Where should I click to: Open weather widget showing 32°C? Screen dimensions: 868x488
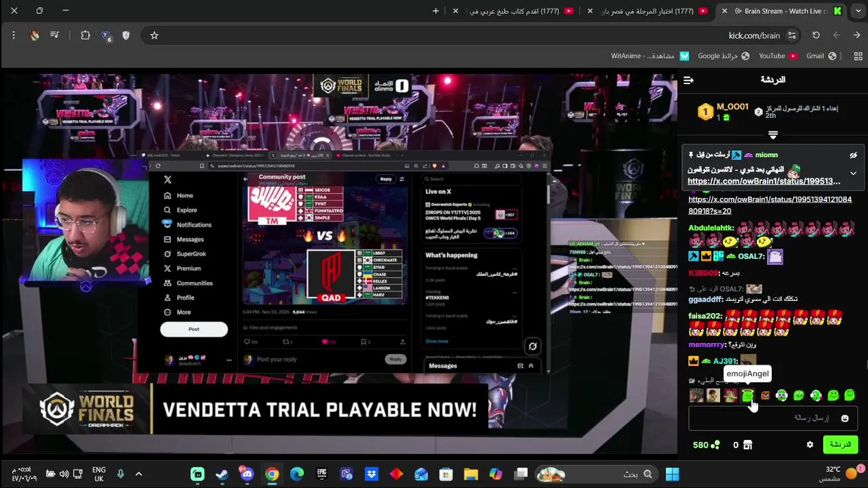coord(840,474)
